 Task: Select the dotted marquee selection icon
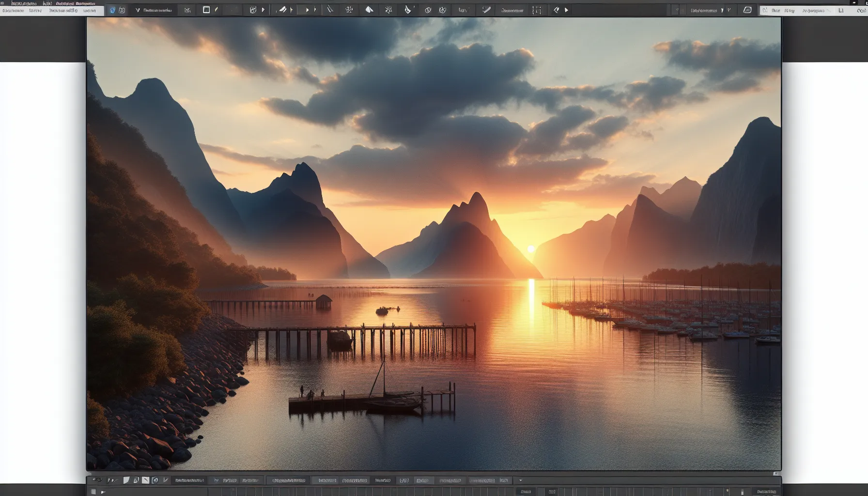click(537, 10)
